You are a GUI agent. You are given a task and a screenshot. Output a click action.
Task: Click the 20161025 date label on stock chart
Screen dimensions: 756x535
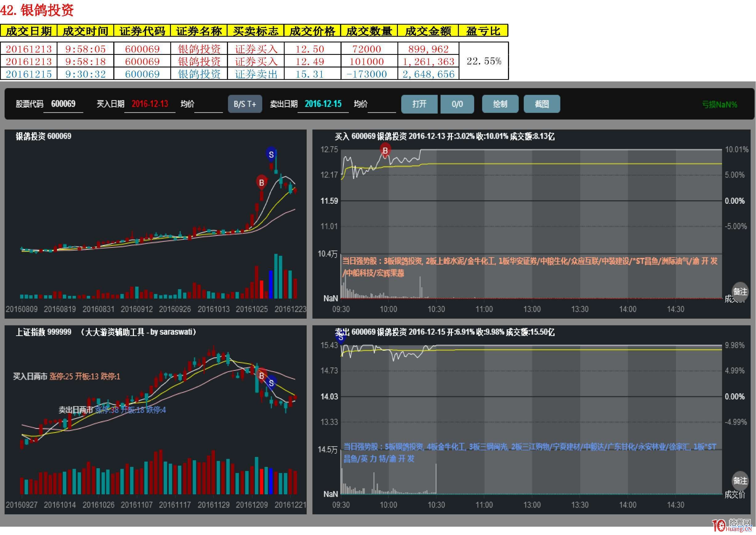coord(252,309)
